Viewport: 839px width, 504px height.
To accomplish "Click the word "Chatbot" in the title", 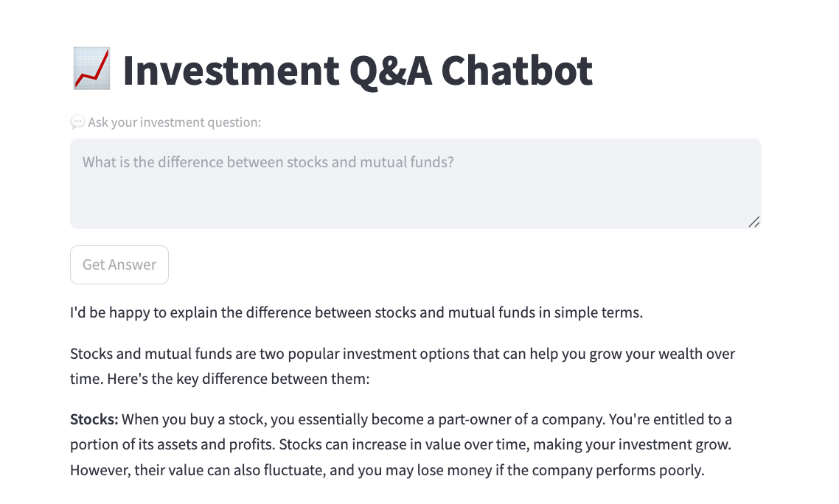I will tap(524, 70).
